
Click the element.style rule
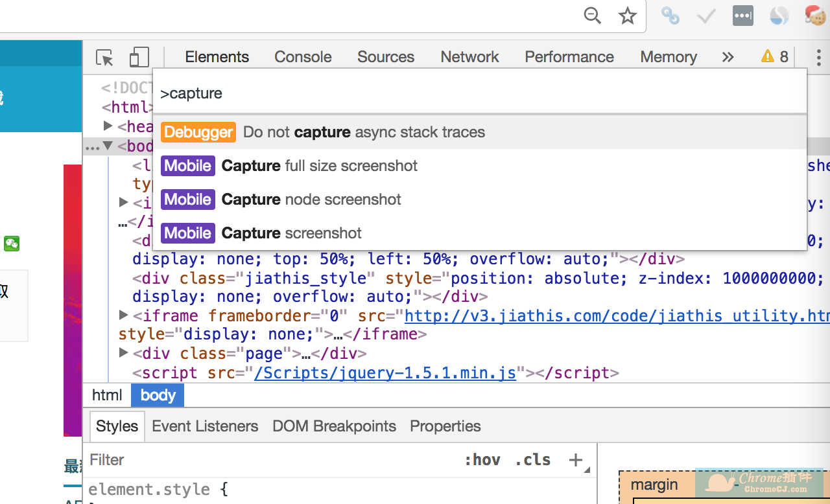click(158, 489)
